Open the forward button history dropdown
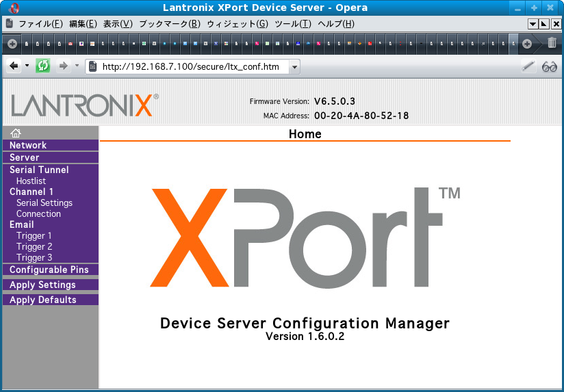The image size is (564, 392). (x=77, y=66)
